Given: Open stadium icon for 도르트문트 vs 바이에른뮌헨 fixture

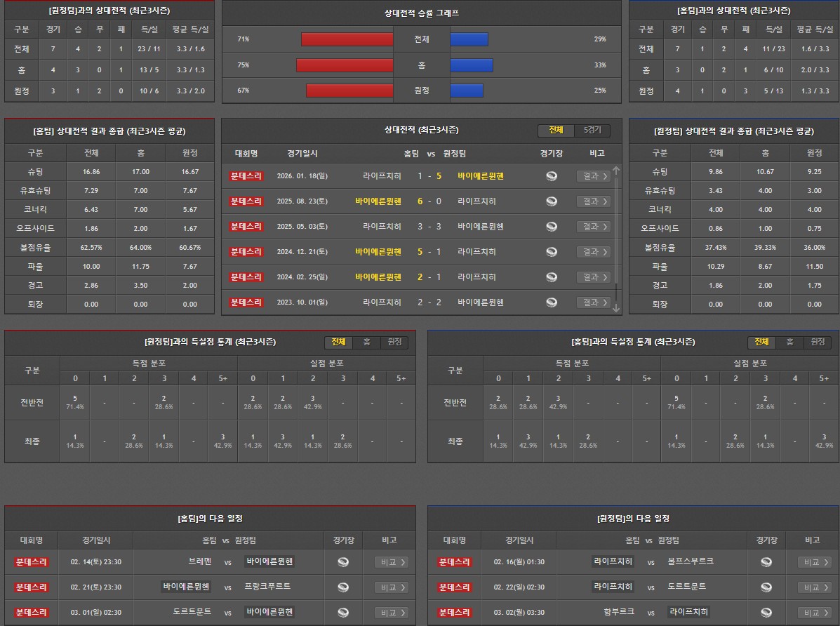Looking at the screenshot, I should (x=343, y=613).
